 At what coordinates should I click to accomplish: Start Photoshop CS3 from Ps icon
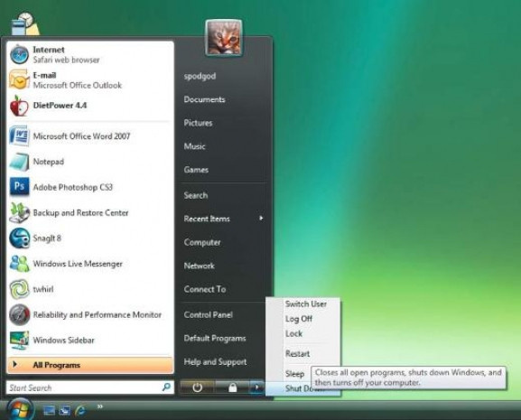click(x=19, y=187)
